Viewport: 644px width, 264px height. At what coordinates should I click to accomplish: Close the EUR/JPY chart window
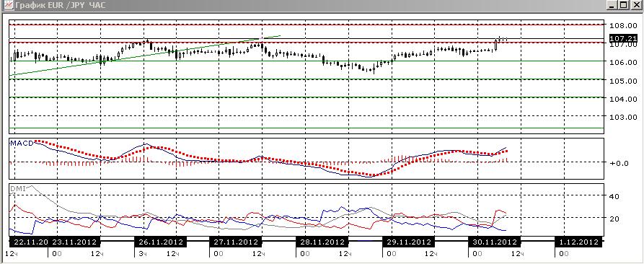point(636,5)
